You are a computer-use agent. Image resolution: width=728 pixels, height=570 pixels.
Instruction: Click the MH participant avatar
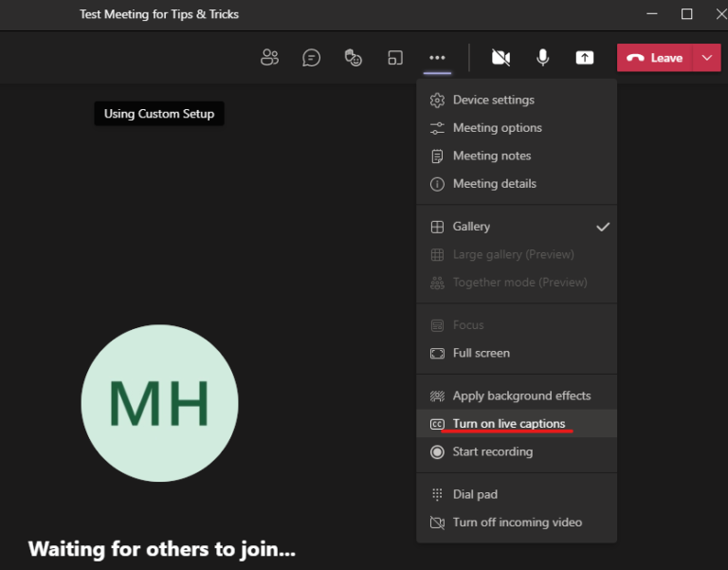tap(159, 403)
